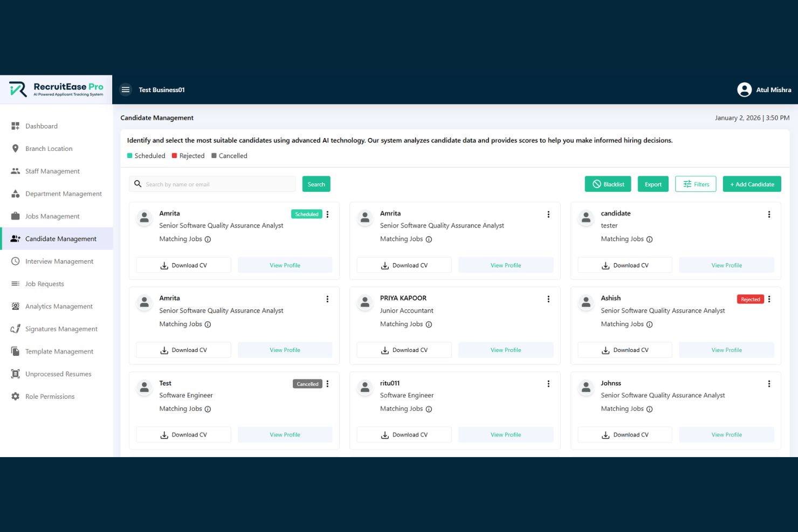The height and width of the screenshot is (532, 798).
Task: Open the three-dot menu on ritu011's card
Action: (x=548, y=383)
